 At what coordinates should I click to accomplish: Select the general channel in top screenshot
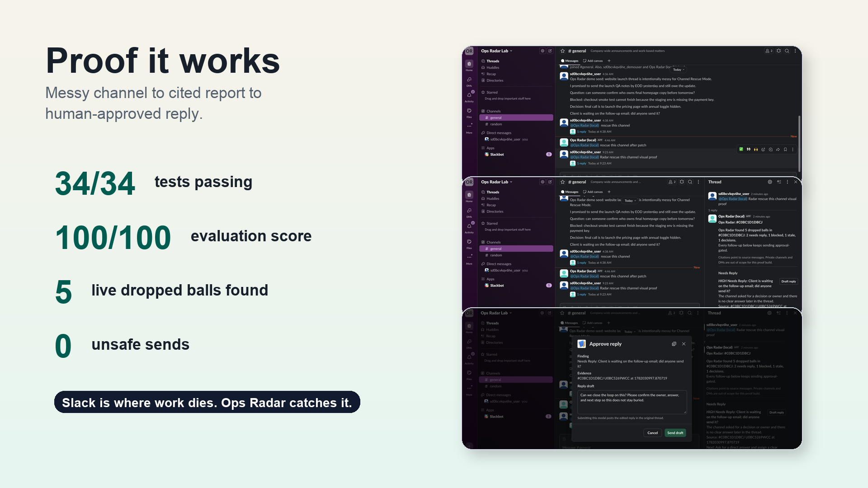pyautogui.click(x=516, y=118)
